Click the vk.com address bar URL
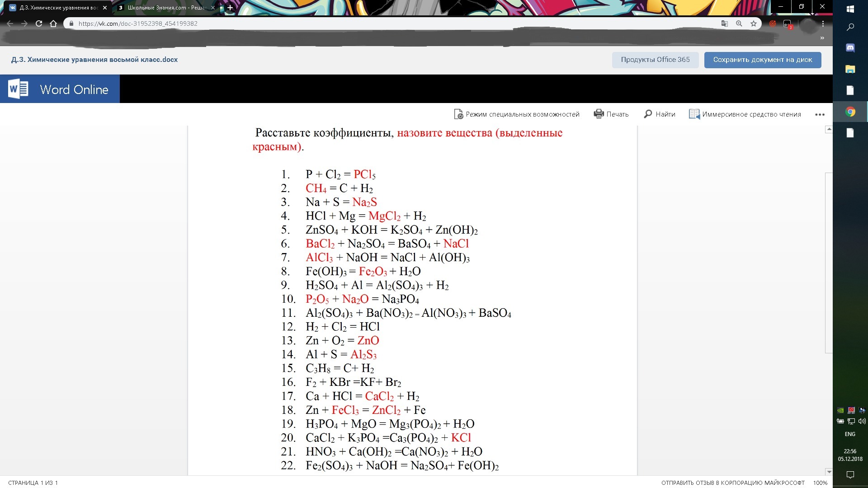868x488 pixels. click(x=138, y=23)
